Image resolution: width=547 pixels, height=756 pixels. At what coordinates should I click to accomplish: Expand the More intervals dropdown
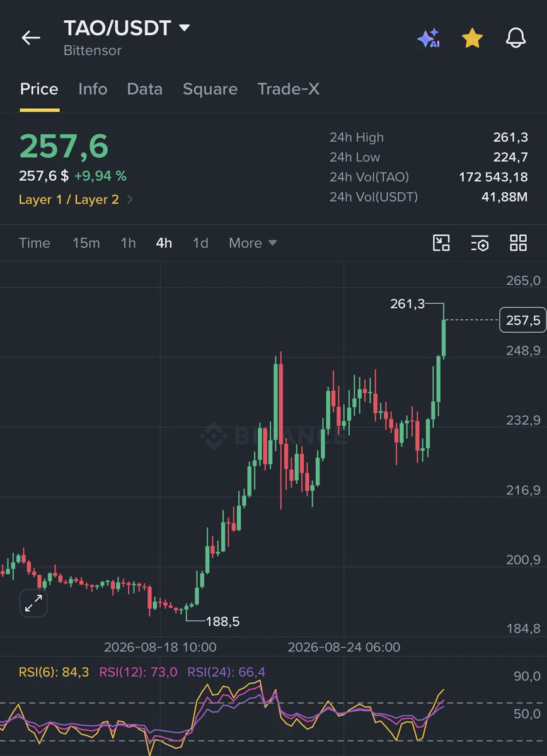(253, 243)
